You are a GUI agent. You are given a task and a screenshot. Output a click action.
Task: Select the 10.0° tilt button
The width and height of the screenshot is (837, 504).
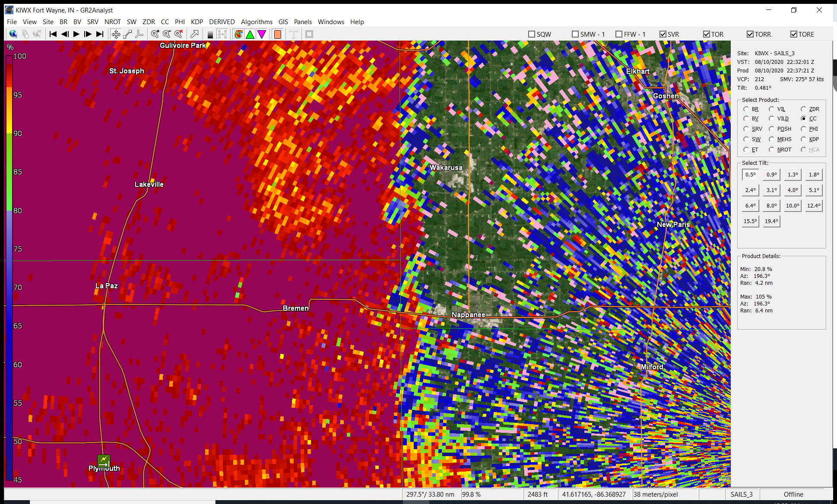pyautogui.click(x=793, y=206)
